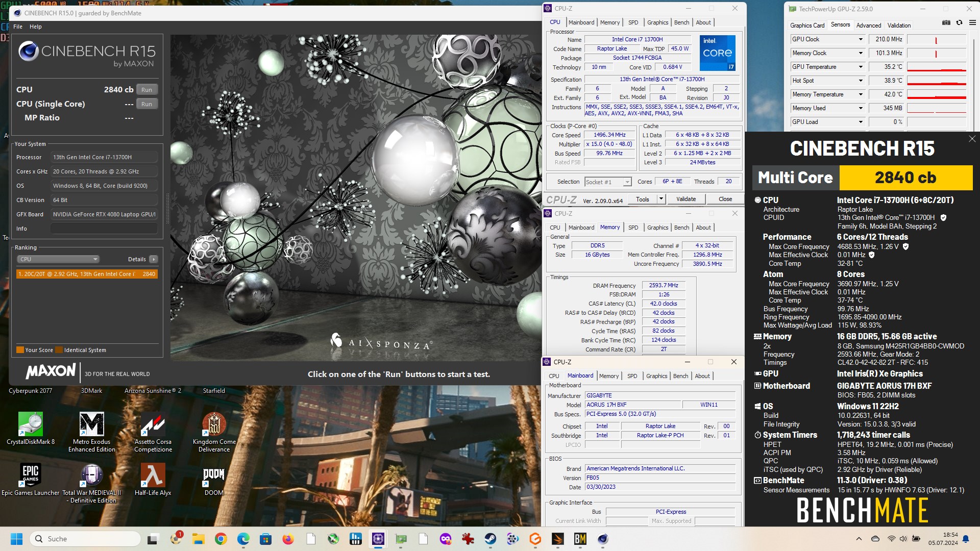
Task: Open the CrystalDiskMark 8 desktop icon
Action: click(x=31, y=429)
